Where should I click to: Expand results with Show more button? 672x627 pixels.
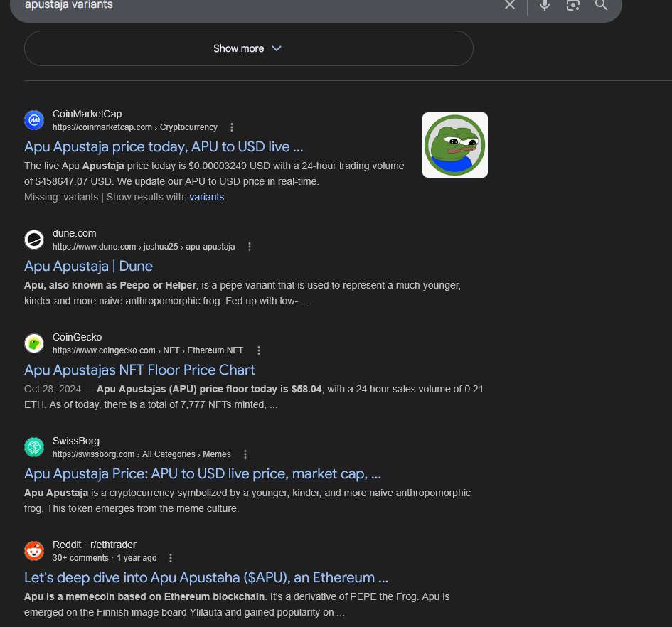pyautogui.click(x=249, y=48)
